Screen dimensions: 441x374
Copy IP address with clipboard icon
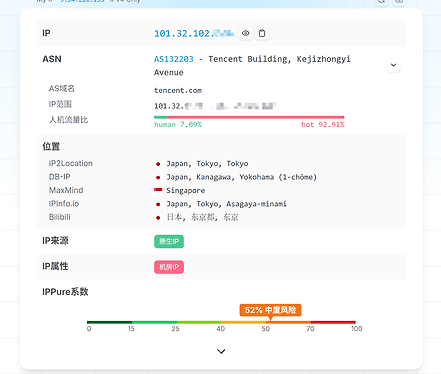pos(262,33)
